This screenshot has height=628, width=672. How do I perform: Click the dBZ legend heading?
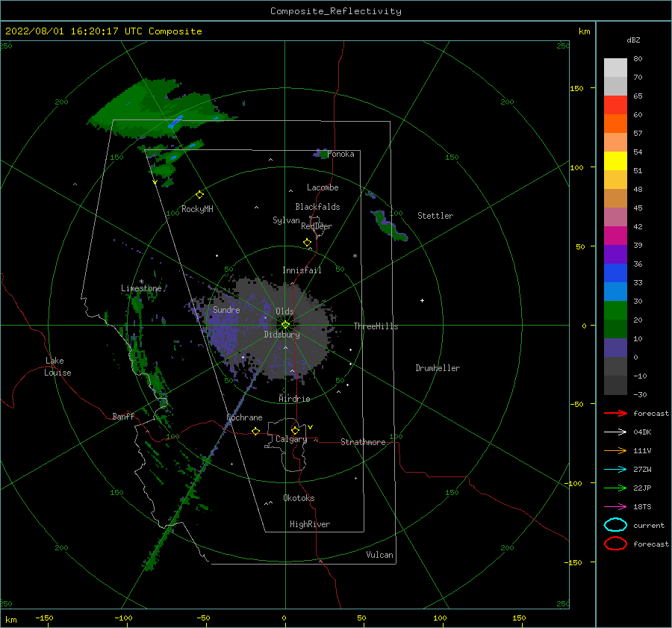(x=633, y=40)
